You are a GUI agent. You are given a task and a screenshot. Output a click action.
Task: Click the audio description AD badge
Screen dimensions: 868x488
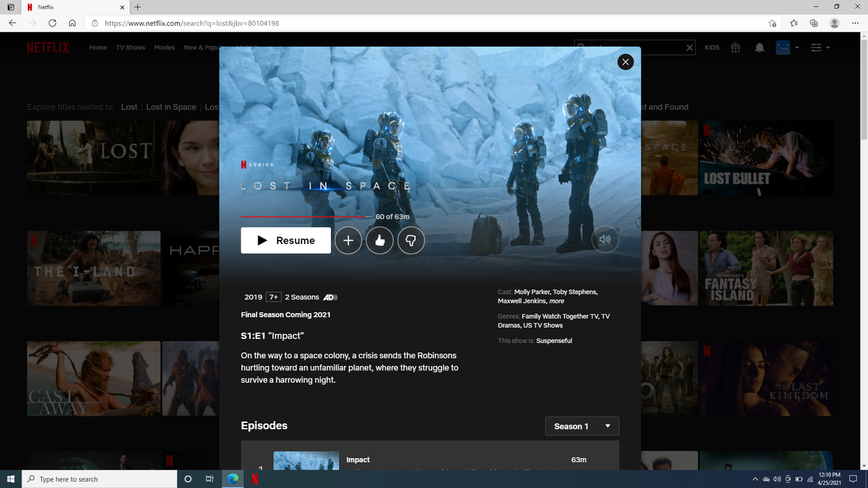pyautogui.click(x=330, y=298)
